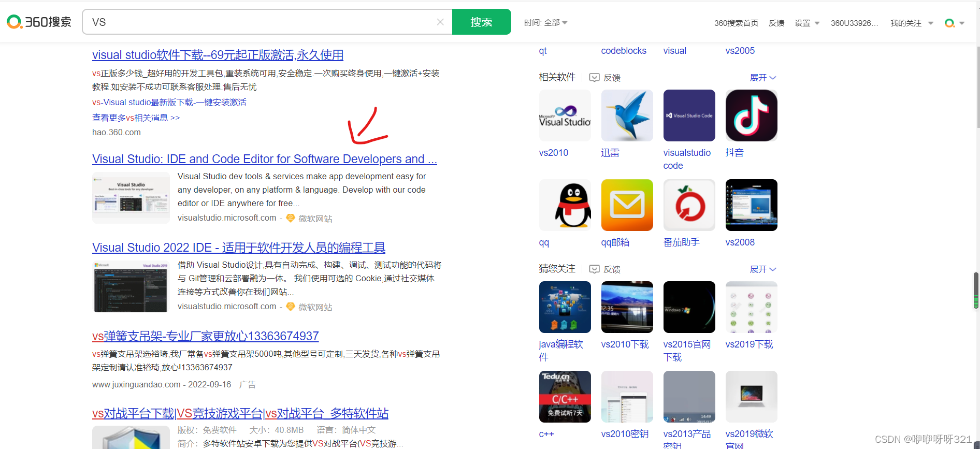980x449 pixels.
Task: Clear the search box with the X icon
Action: (x=440, y=22)
